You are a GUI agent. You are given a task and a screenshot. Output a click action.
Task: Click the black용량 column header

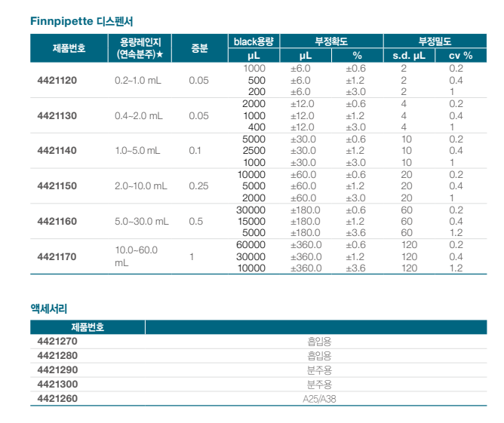pyautogui.click(x=254, y=41)
